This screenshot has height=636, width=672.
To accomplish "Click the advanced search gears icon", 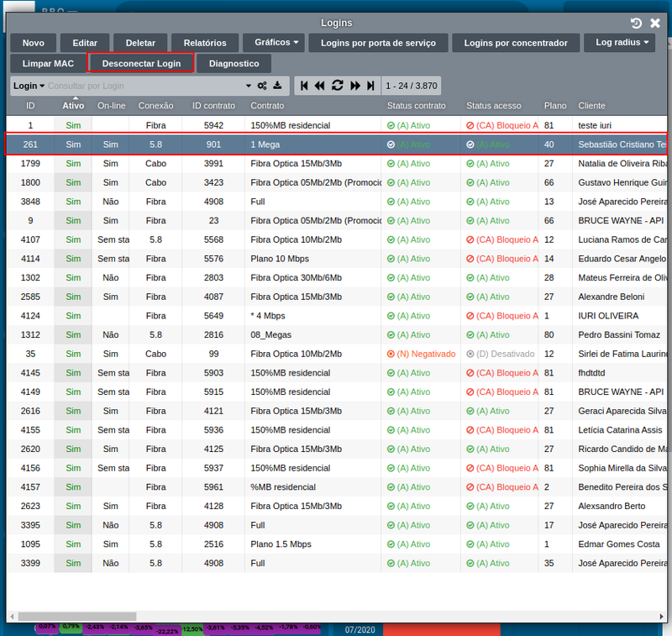I will point(262,86).
